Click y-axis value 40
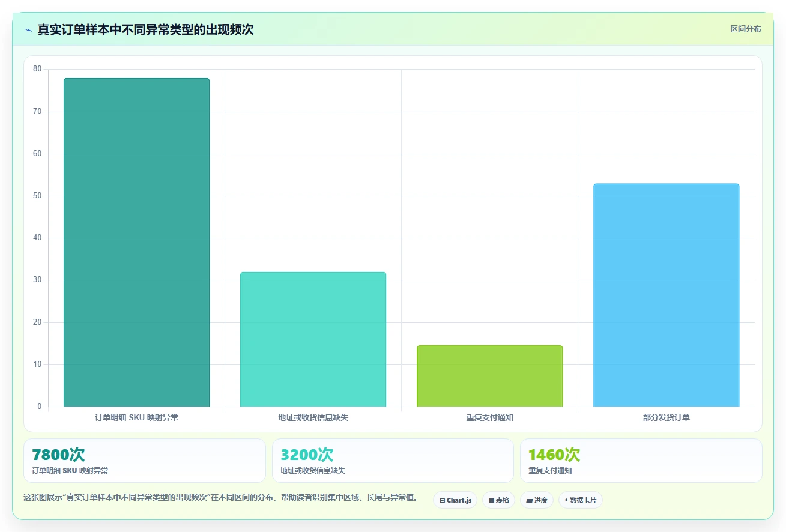This screenshot has width=786, height=532. tap(37, 238)
